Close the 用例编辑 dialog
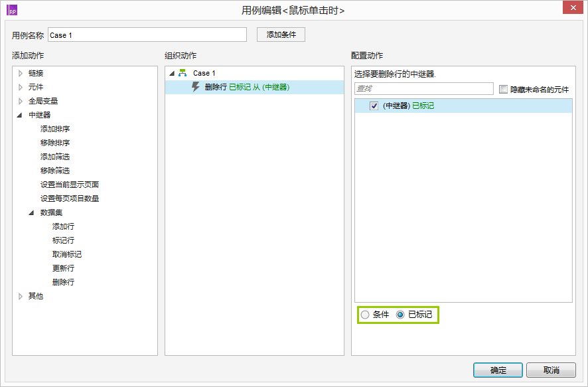Viewport: 588px width, 387px height. click(573, 7)
